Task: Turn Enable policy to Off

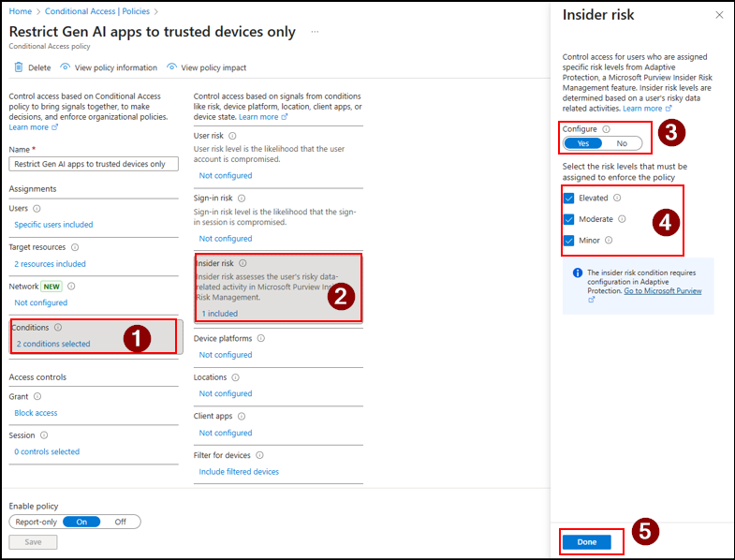Action: (121, 522)
